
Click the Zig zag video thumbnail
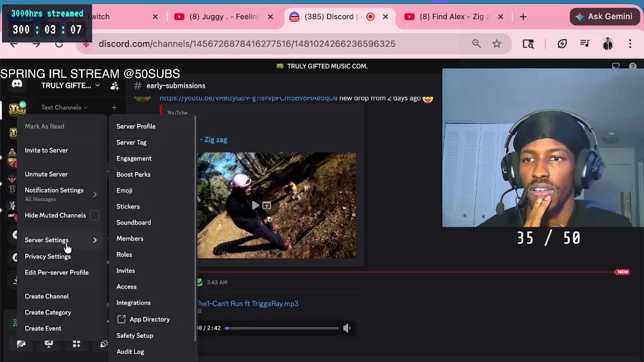tap(276, 205)
